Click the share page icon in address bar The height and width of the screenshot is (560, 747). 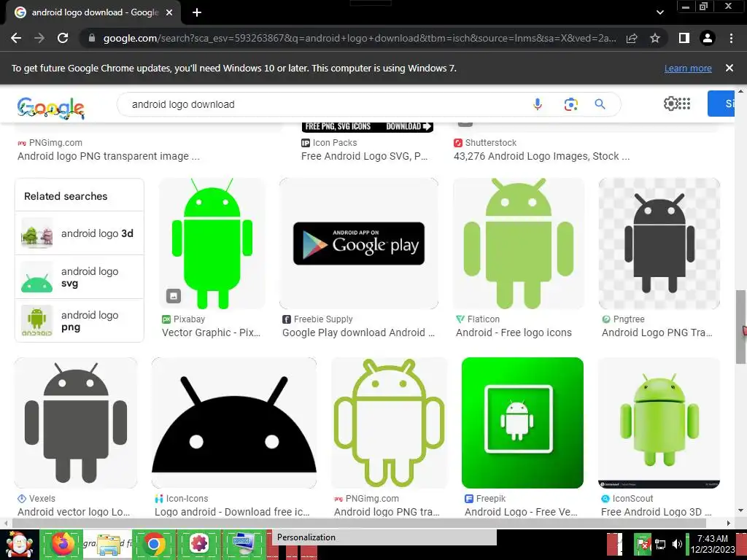[x=632, y=38]
